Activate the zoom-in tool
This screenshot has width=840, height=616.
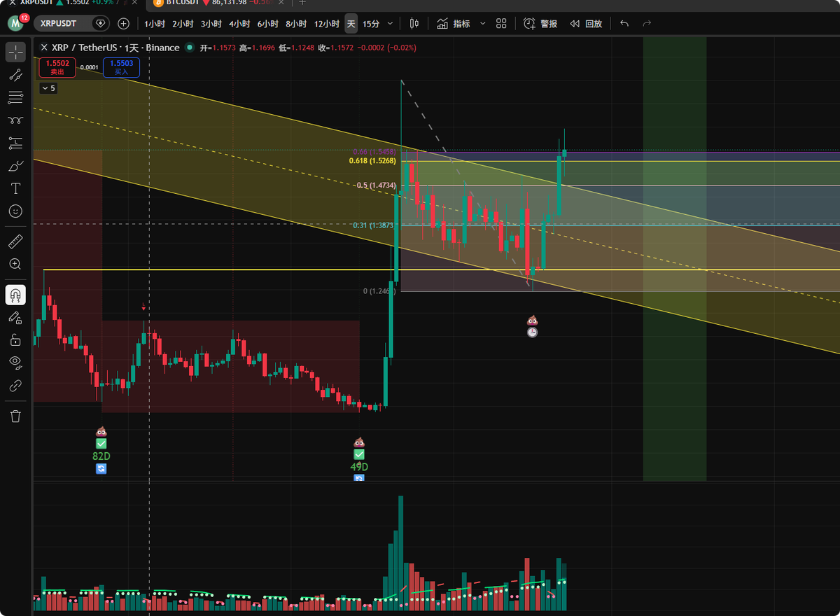point(15,265)
